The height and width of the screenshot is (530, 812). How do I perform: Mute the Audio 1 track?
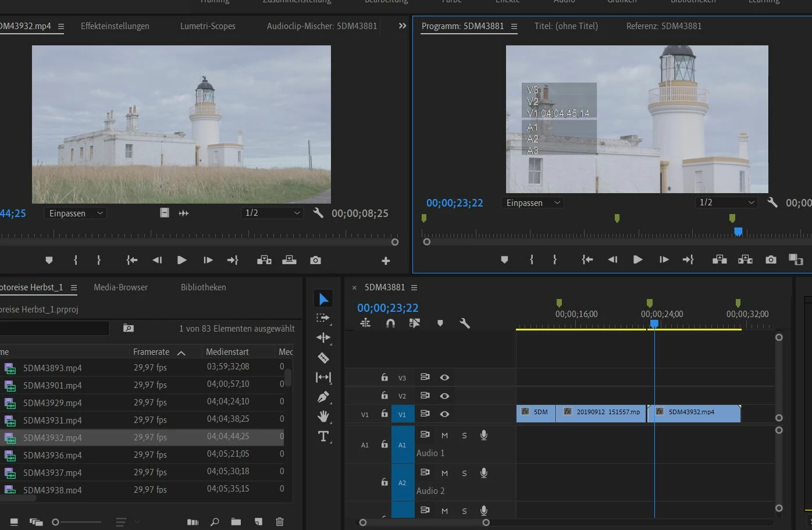click(x=444, y=435)
